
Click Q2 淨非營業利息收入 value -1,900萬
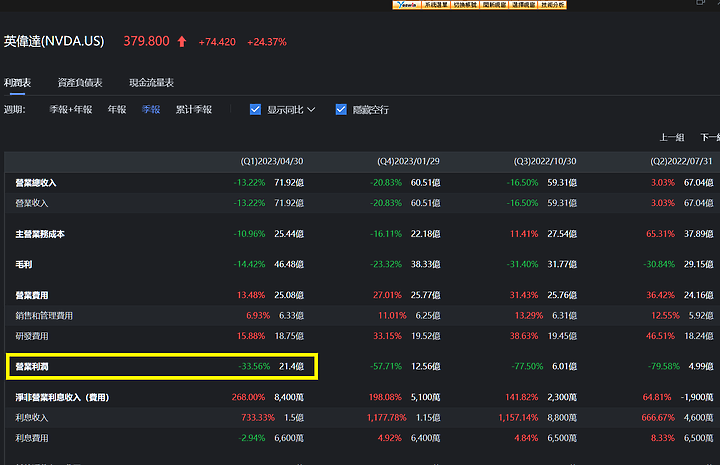click(x=697, y=397)
